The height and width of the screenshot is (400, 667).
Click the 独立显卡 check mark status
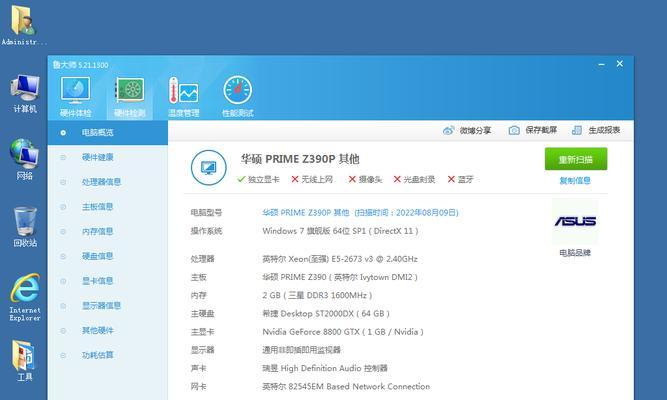(x=259, y=180)
